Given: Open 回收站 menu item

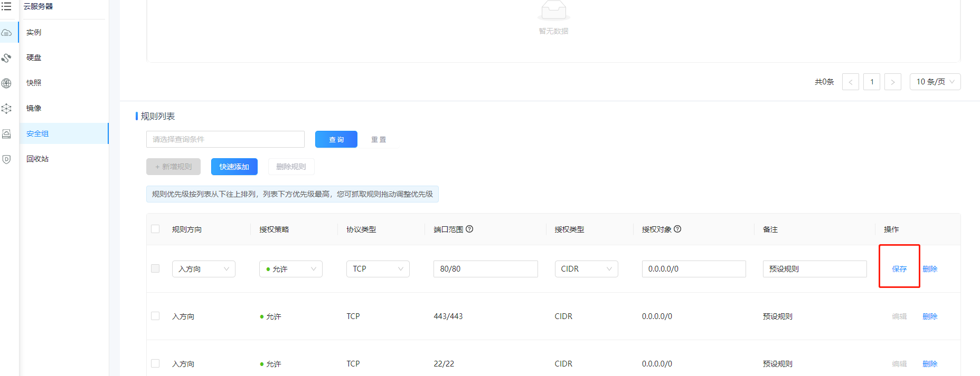Looking at the screenshot, I should 64,159.
